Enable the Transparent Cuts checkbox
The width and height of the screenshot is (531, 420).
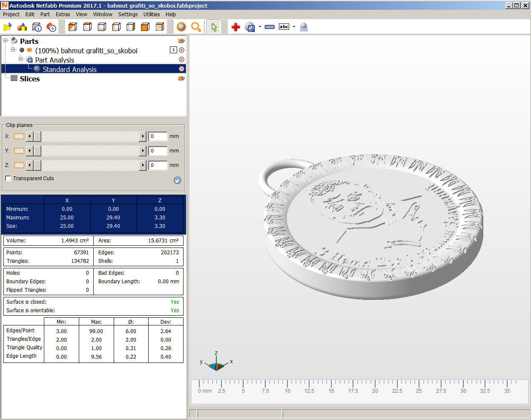tap(8, 178)
